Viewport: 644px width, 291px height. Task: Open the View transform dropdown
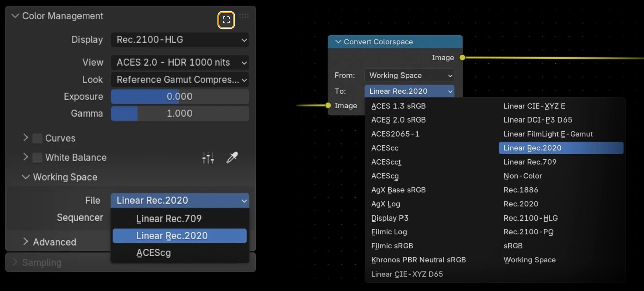180,62
